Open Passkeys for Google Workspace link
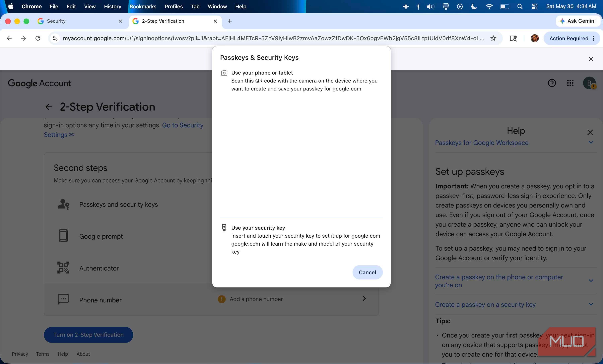 (x=482, y=143)
